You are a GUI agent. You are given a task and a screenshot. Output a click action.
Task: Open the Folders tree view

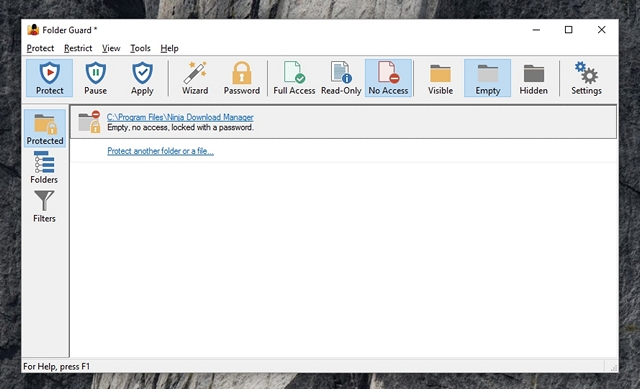[x=44, y=167]
